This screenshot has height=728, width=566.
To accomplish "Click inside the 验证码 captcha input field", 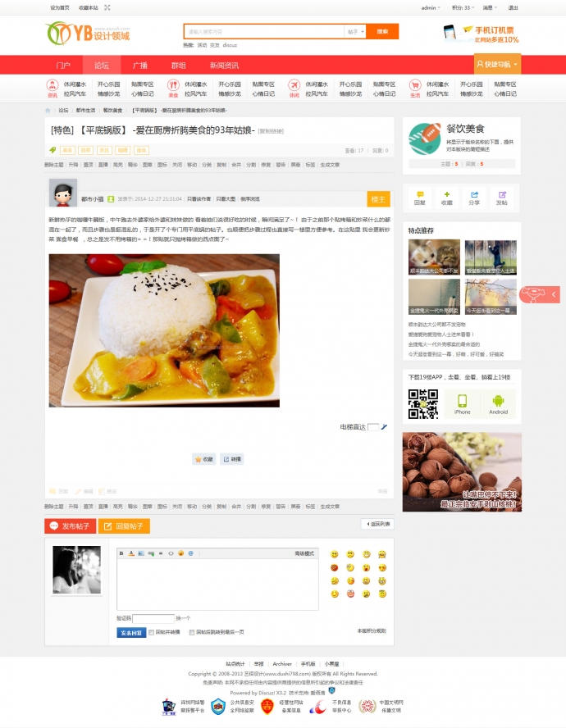I will click(153, 618).
